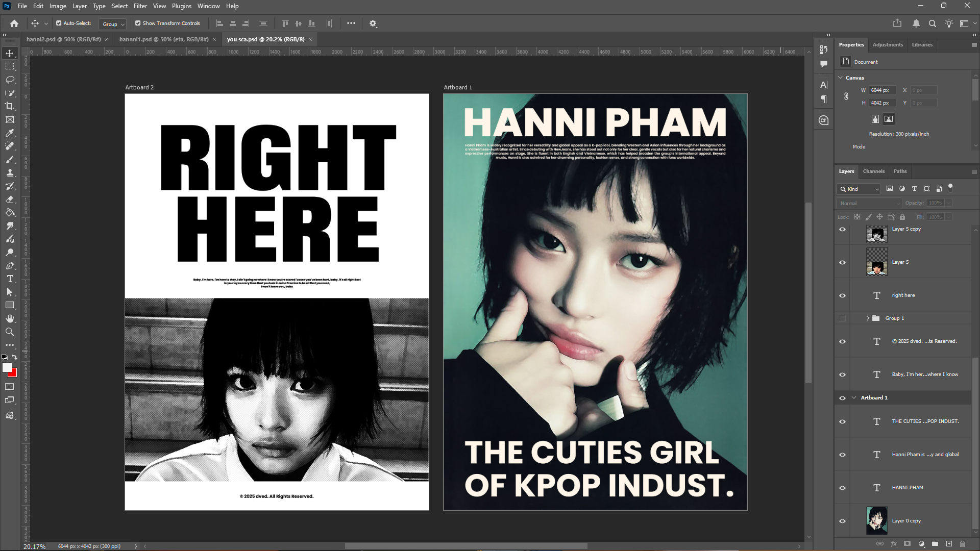This screenshot has width=980, height=551.
Task: Click the foreground color swatch
Action: tap(7, 367)
